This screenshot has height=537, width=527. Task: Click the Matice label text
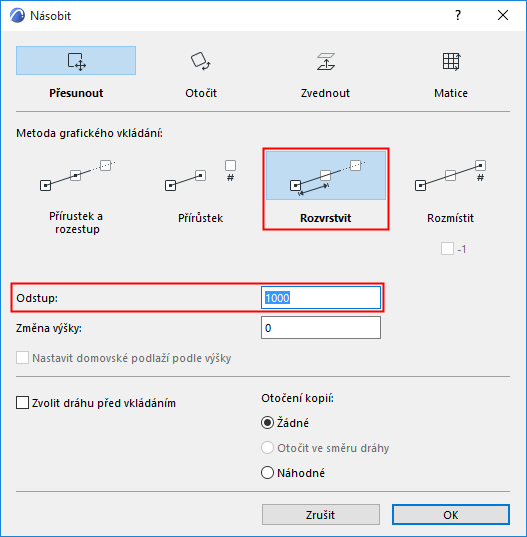451,93
